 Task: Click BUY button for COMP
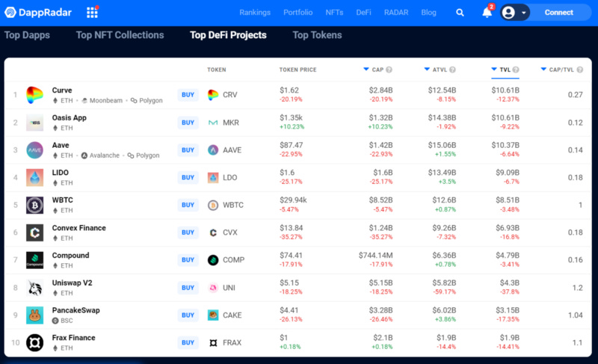coord(188,260)
